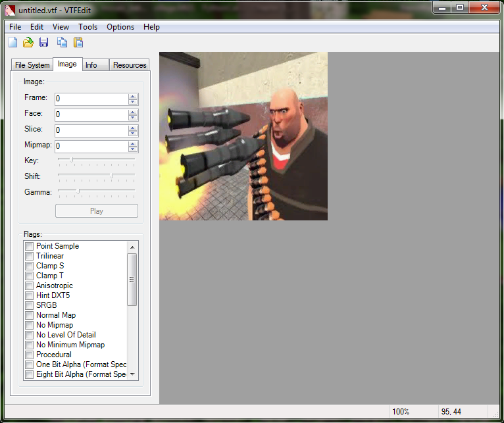Click the Open file folder icon
Screen dimensions: 504x423
28,42
